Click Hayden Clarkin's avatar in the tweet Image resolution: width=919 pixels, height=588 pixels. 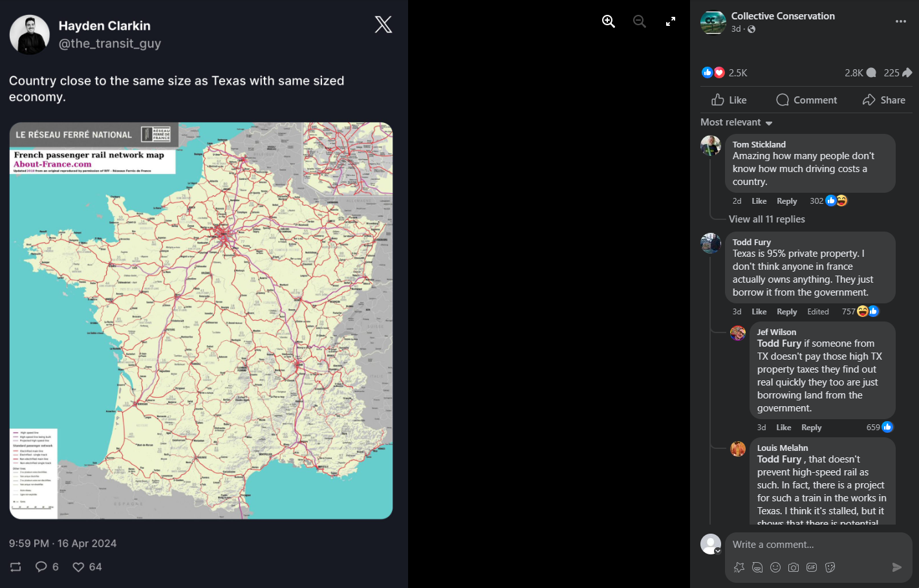(30, 35)
